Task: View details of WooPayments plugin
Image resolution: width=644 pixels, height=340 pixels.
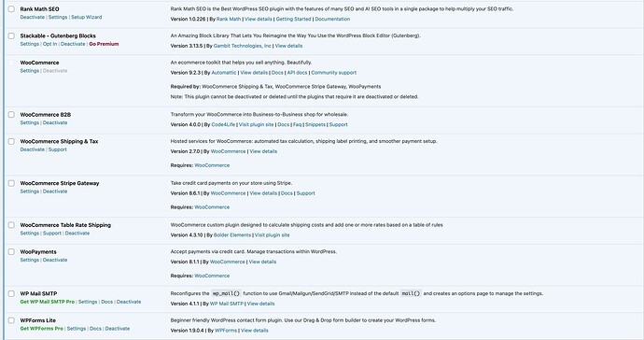Action: click(x=262, y=262)
